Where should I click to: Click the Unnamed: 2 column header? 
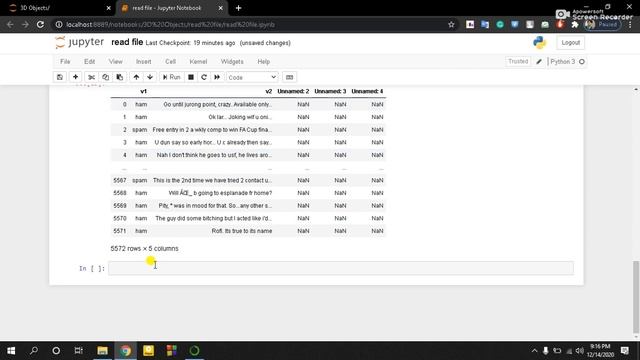click(293, 91)
